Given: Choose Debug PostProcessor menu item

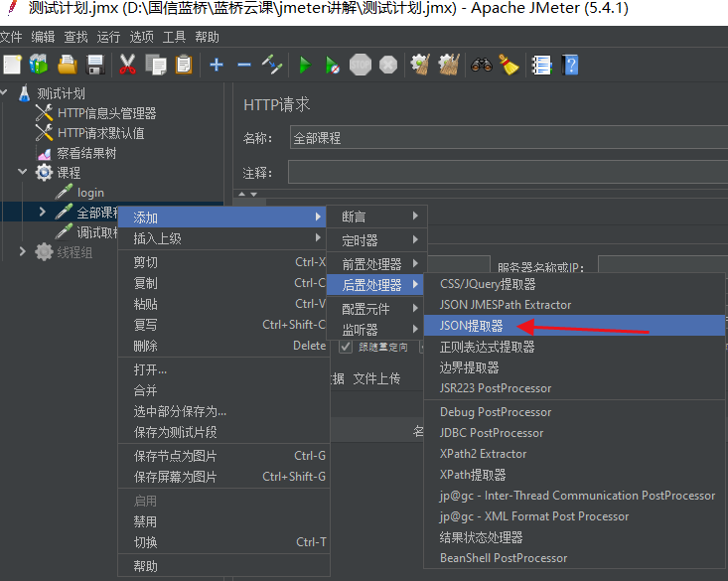Looking at the screenshot, I should tap(574, 412).
